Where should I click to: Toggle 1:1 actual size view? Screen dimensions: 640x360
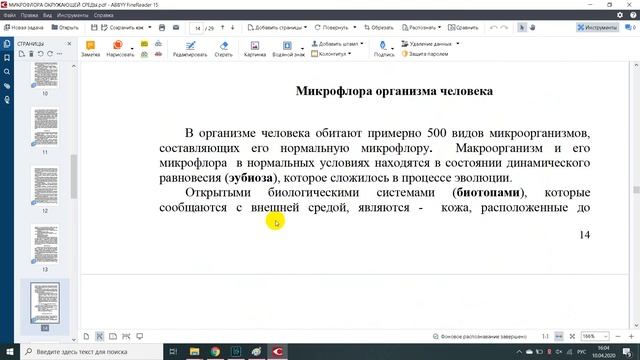coord(545,336)
